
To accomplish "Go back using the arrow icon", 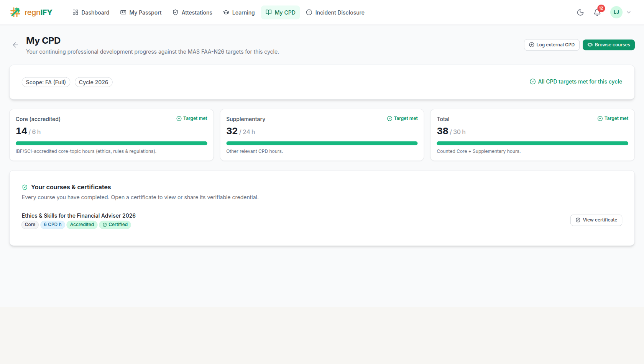I will pos(15,45).
